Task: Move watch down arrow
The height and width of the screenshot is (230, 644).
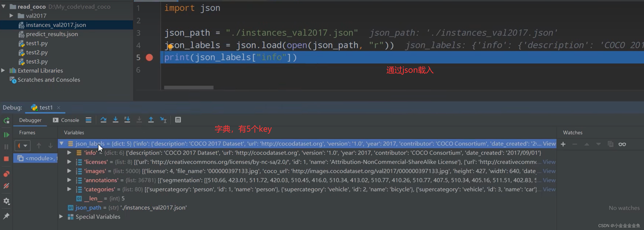Action: click(598, 144)
